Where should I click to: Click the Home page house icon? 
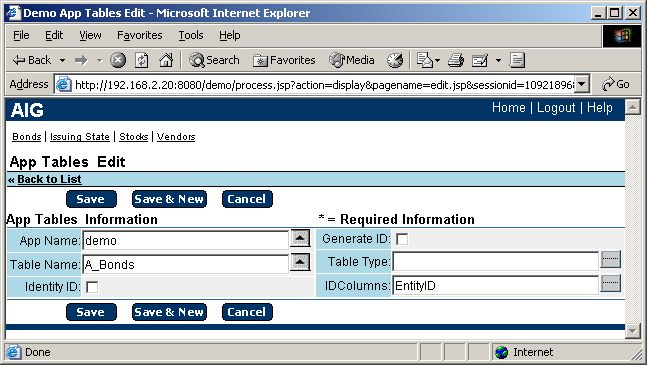point(166,60)
